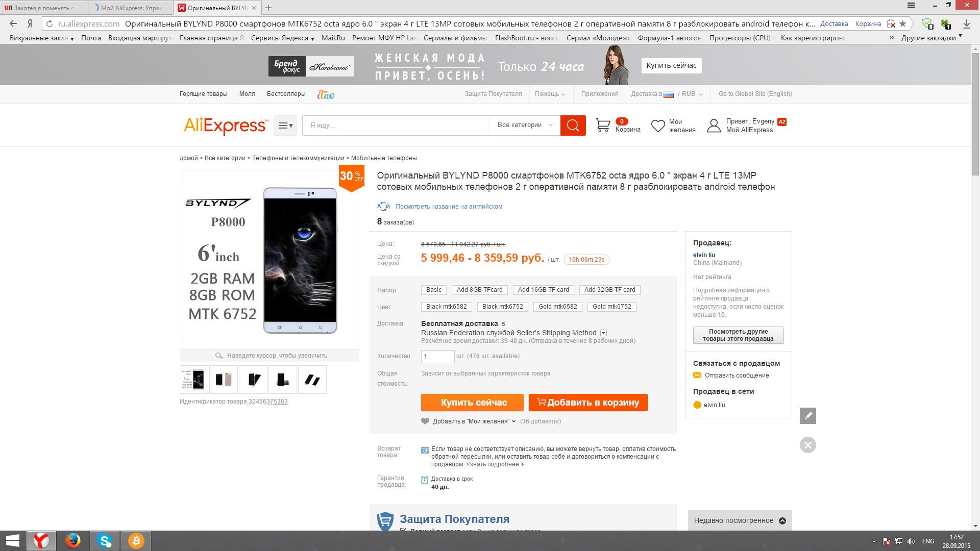
Task: Click the shield protection icon in browser toolbar
Action: pyautogui.click(x=927, y=24)
